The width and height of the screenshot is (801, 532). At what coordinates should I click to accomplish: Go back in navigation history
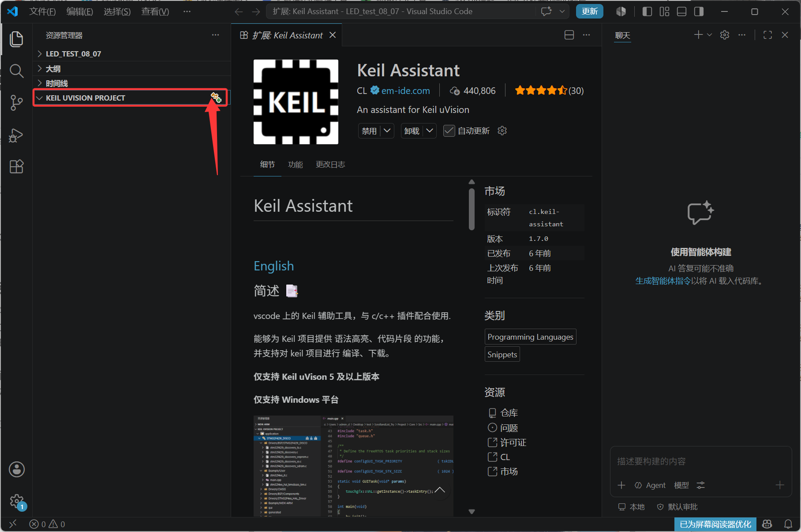click(x=239, y=11)
